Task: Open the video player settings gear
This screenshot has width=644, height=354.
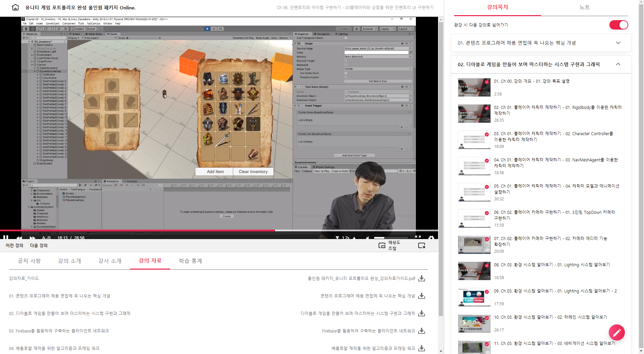Action: pos(431,237)
